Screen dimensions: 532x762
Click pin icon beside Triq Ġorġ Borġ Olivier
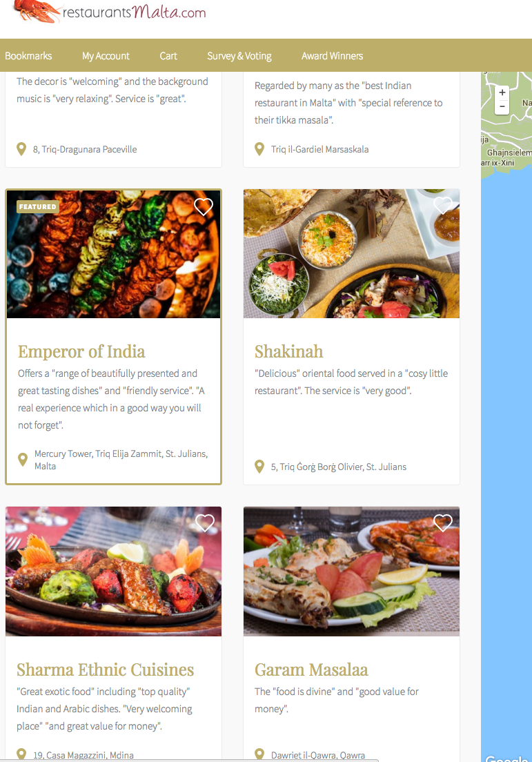259,467
